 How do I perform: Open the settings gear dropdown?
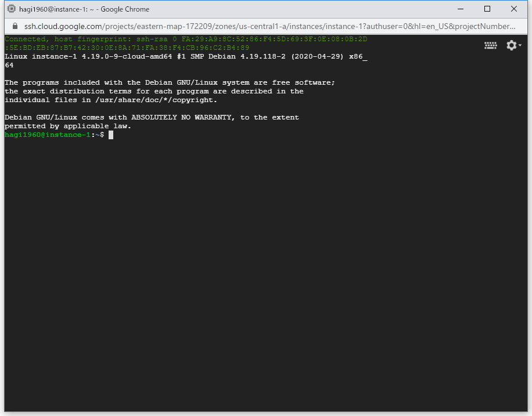513,45
